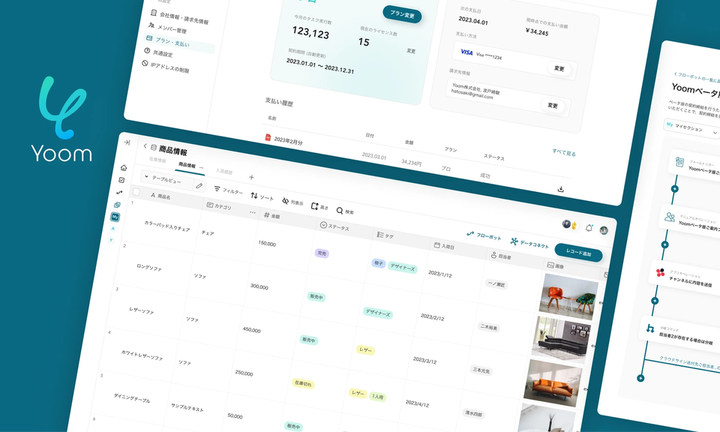Image resolution: width=720 pixels, height=432 pixels.
Task: Open the 検索 search tool
Action: 345,211
